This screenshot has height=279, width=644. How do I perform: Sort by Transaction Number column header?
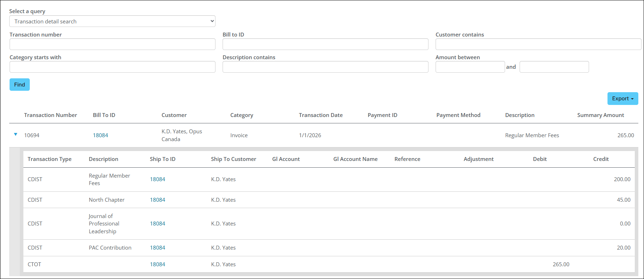point(50,115)
